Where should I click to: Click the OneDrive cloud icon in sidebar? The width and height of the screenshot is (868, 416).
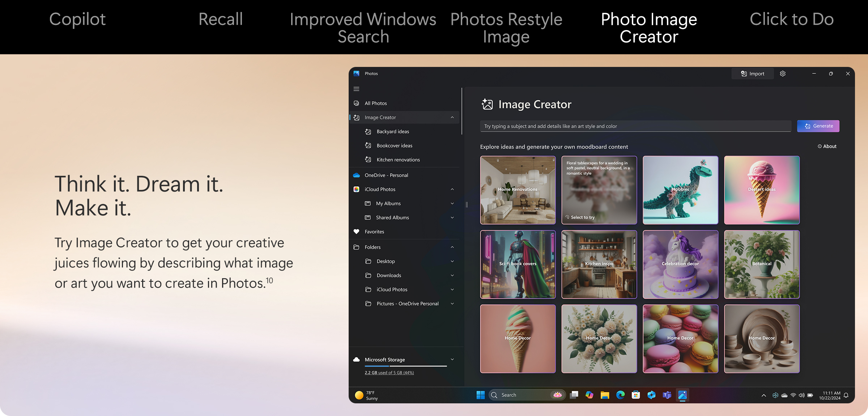click(x=356, y=175)
